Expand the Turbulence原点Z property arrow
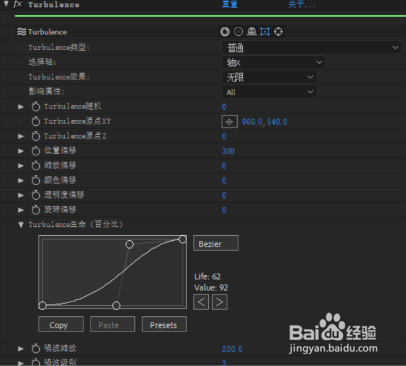The height and width of the screenshot is (366, 406). click(21, 136)
